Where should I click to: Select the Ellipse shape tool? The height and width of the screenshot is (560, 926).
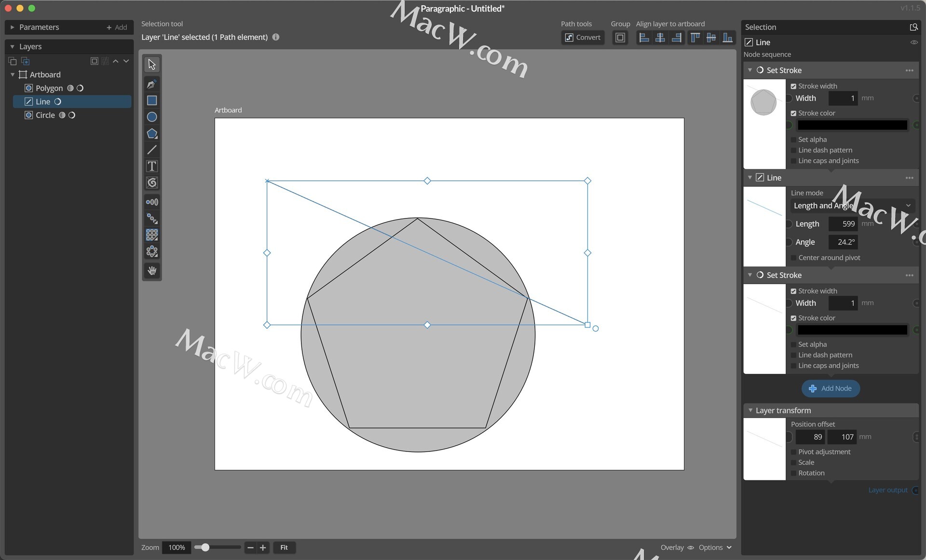(x=151, y=117)
